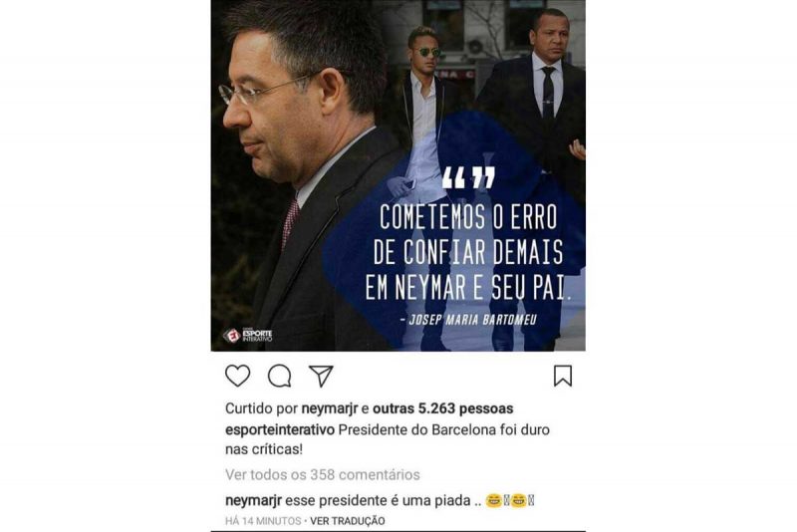Tap the 'HÁ 14 MINUTOS' timestamp

(x=263, y=521)
